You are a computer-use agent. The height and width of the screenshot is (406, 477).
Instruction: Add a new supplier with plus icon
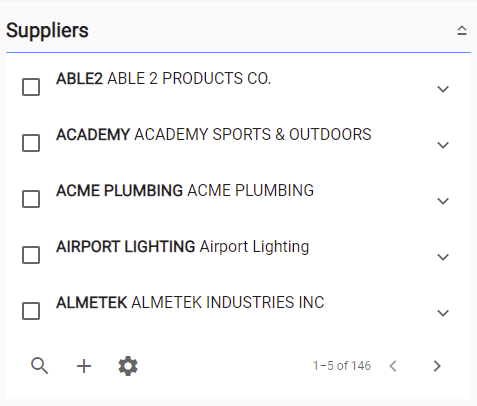tap(84, 366)
